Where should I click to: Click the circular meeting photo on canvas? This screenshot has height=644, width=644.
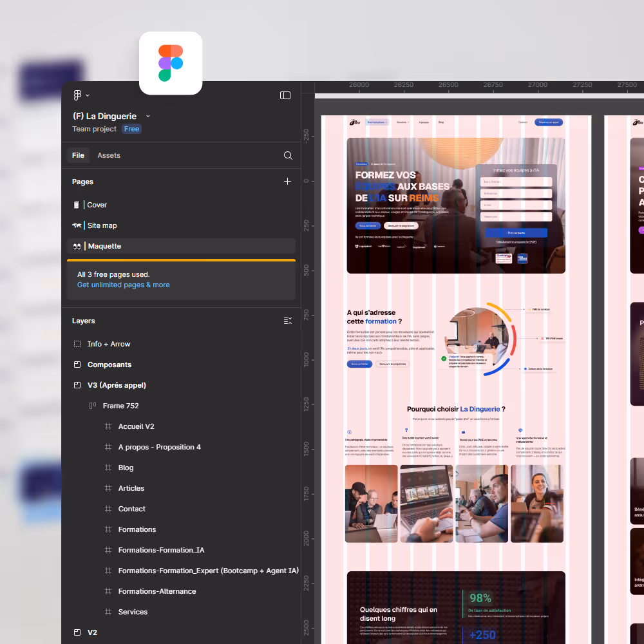pos(478,339)
